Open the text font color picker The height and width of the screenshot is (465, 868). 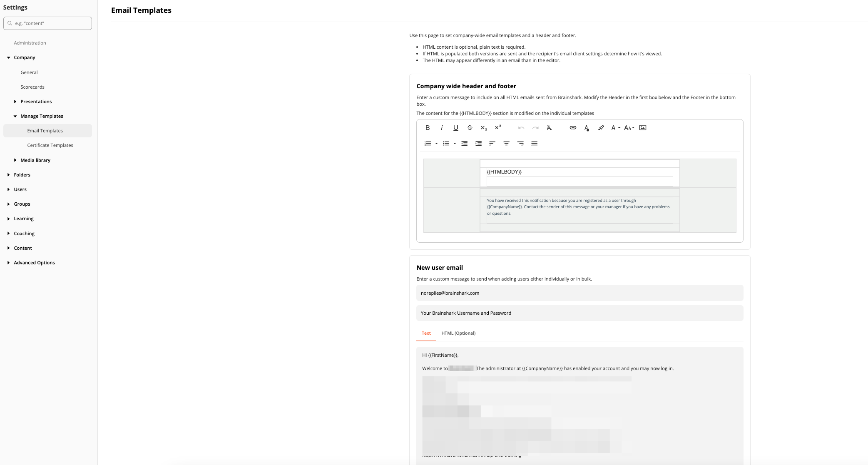tap(587, 128)
